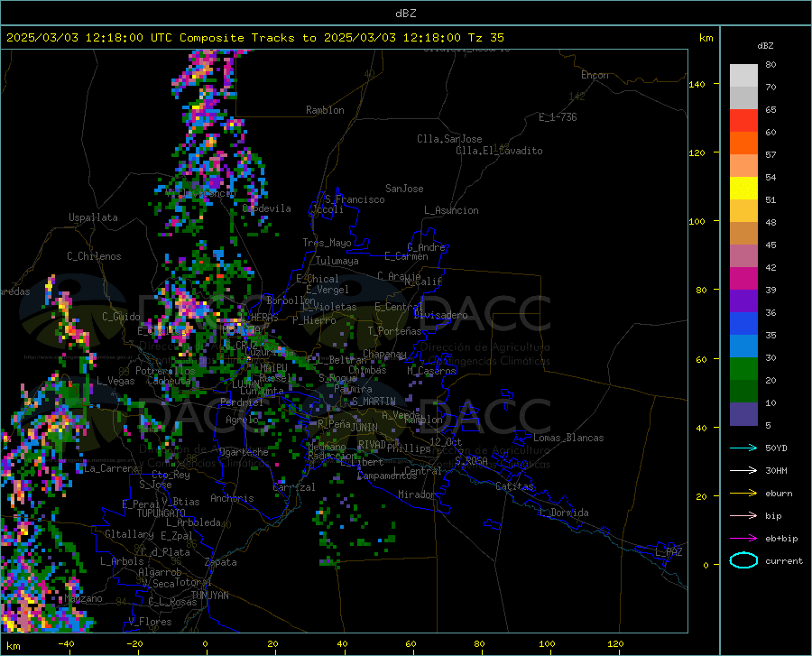Image resolution: width=812 pixels, height=656 pixels.
Task: Click the Ugarteche label
Action: click(x=244, y=451)
